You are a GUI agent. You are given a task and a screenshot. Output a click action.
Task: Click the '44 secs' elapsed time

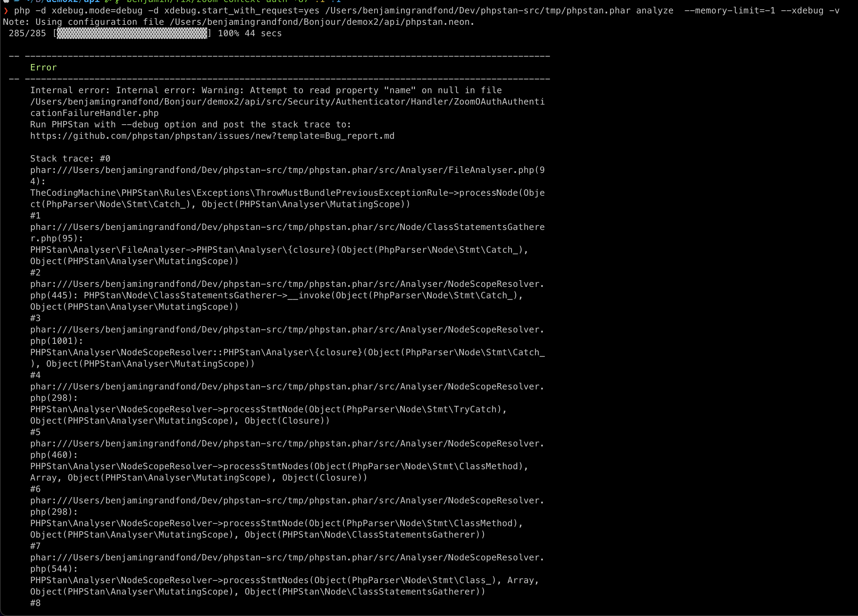(x=263, y=33)
